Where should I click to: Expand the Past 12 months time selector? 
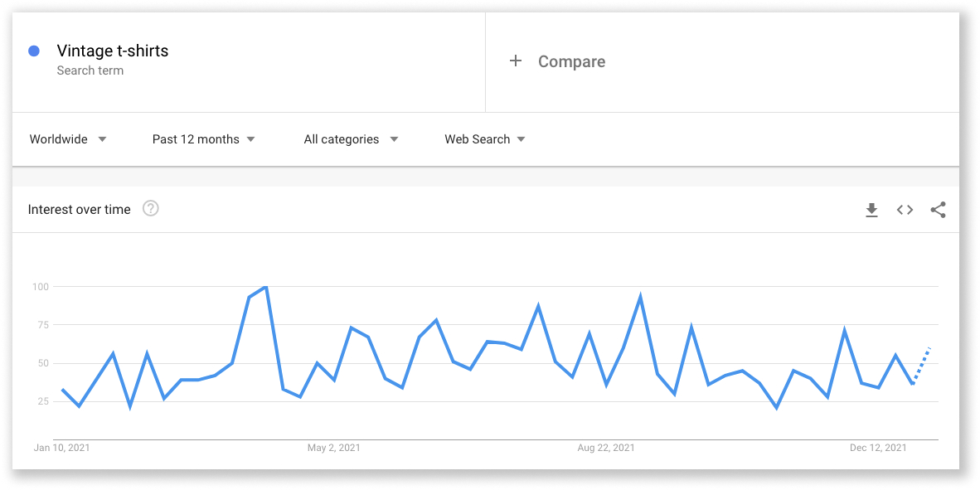point(203,139)
